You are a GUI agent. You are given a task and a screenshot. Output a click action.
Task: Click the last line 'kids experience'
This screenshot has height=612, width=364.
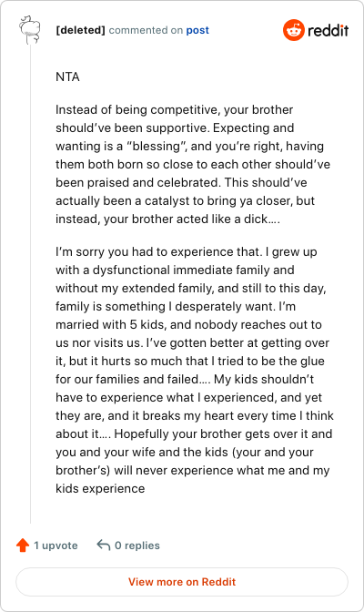100,489
